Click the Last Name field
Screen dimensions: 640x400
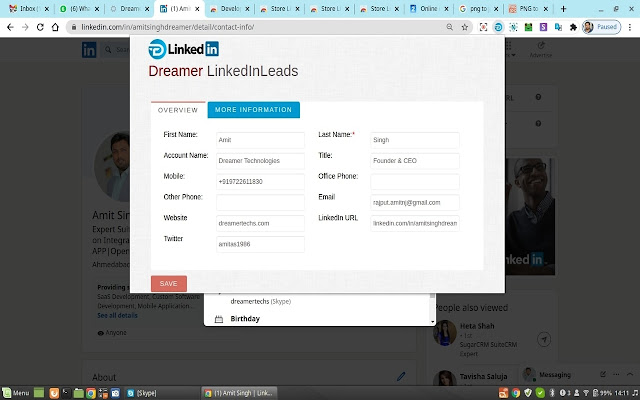(x=415, y=140)
